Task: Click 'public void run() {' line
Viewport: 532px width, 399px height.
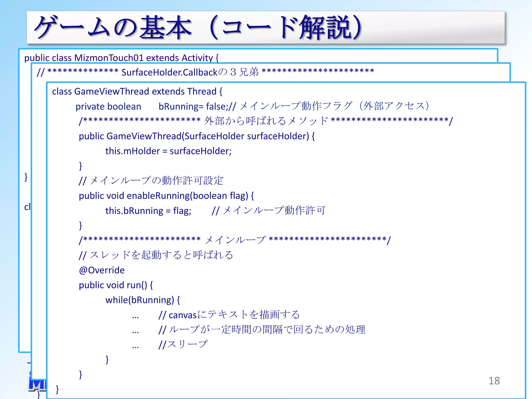Action: click(x=116, y=285)
